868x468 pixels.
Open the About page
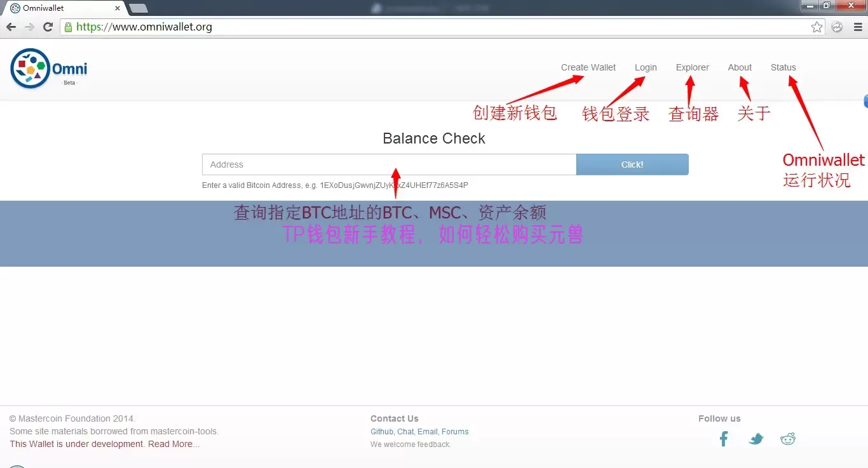[x=740, y=67]
